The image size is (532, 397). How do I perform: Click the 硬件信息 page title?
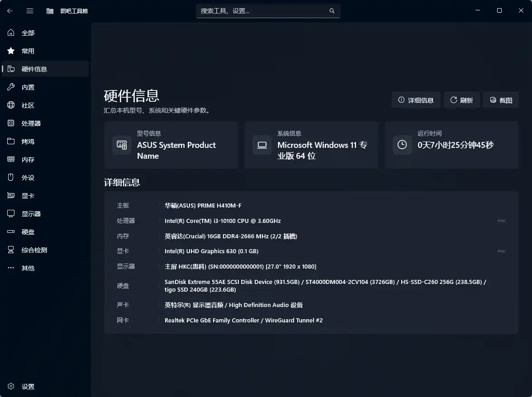point(132,95)
